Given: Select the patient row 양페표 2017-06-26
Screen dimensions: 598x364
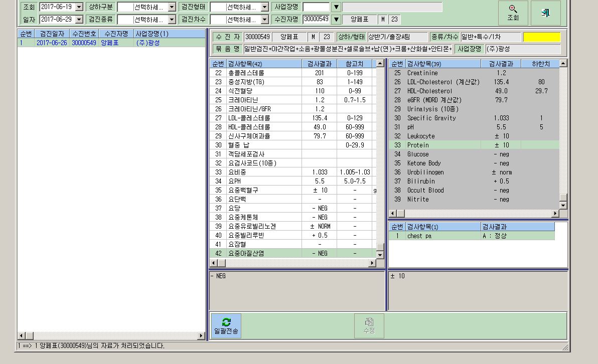Looking at the screenshot, I should [111, 43].
